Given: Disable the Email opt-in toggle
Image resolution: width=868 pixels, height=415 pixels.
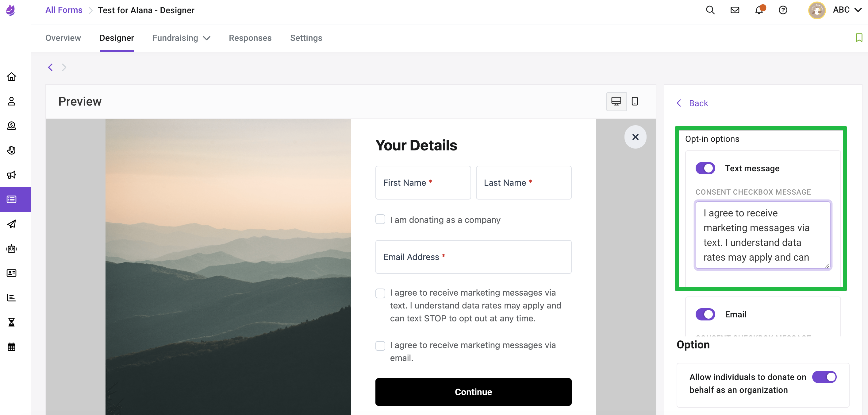Looking at the screenshot, I should pyautogui.click(x=705, y=314).
